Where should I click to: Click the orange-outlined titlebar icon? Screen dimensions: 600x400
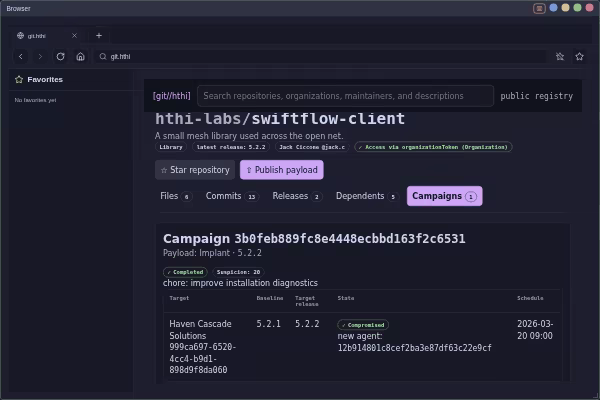pyautogui.click(x=539, y=8)
